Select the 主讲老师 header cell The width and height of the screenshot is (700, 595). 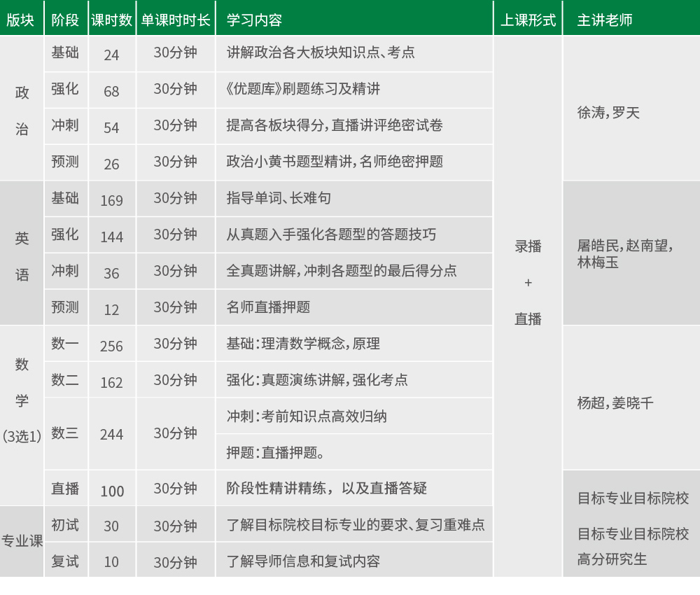(604, 20)
